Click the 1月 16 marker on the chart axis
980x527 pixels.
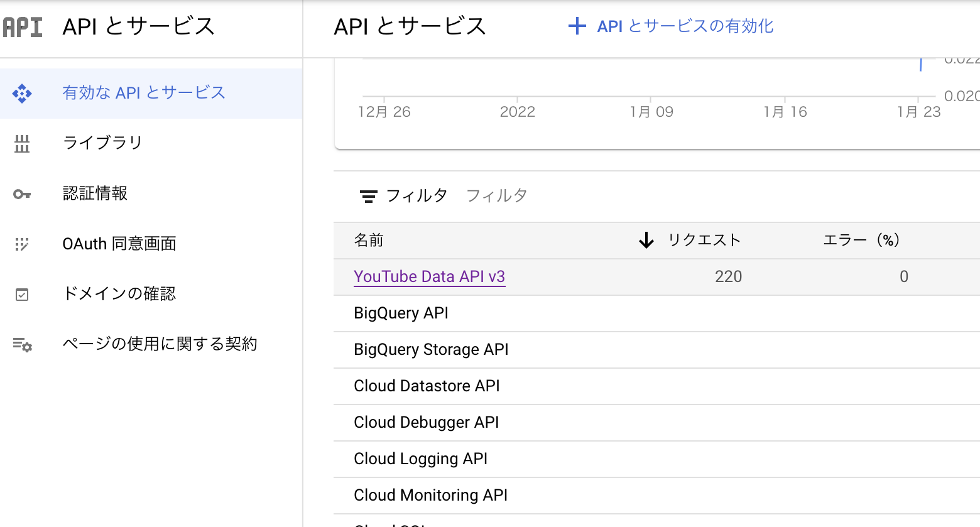[x=785, y=111]
